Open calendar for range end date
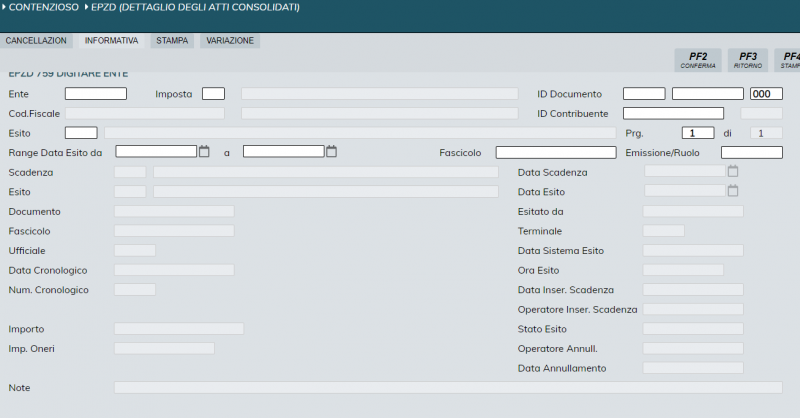The width and height of the screenshot is (800, 418). [332, 152]
